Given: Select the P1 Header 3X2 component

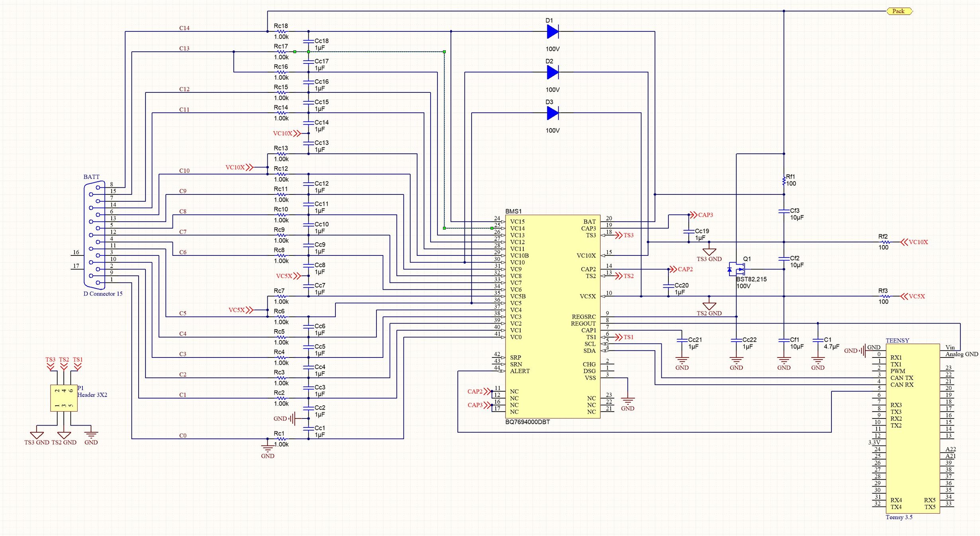Looking at the screenshot, I should [x=64, y=398].
